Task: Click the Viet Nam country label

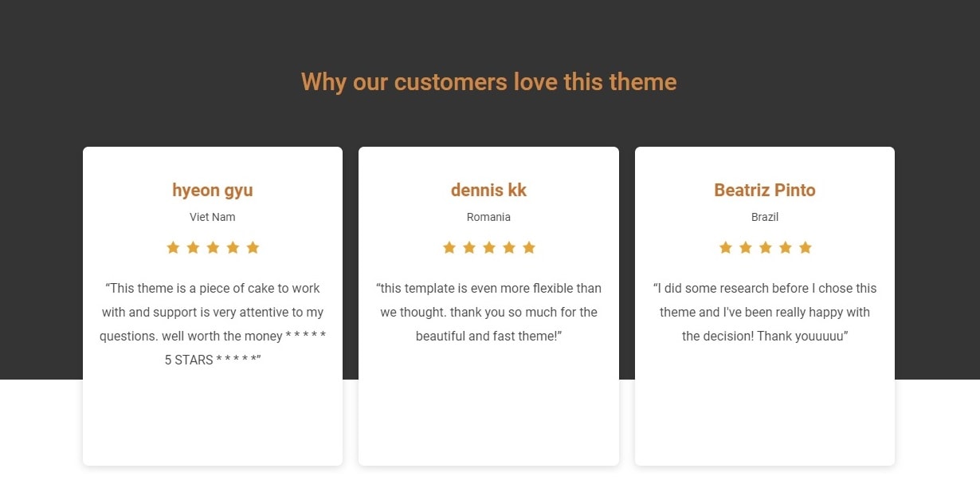Action: 213,217
